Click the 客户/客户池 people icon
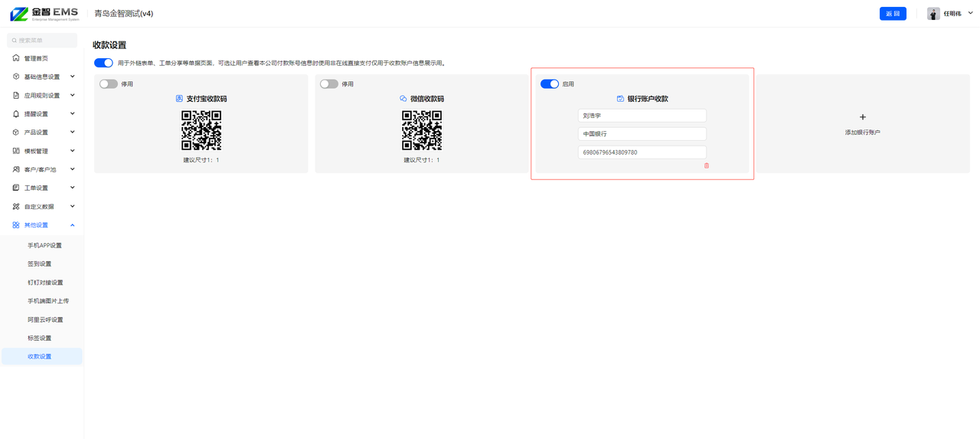Screen dimensions: 980x439 coord(16,169)
